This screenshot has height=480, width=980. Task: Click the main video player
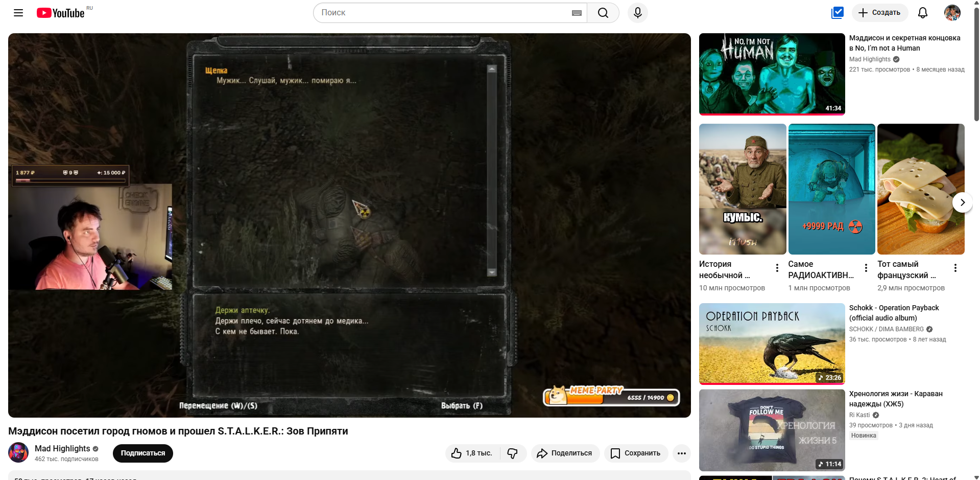pos(349,225)
